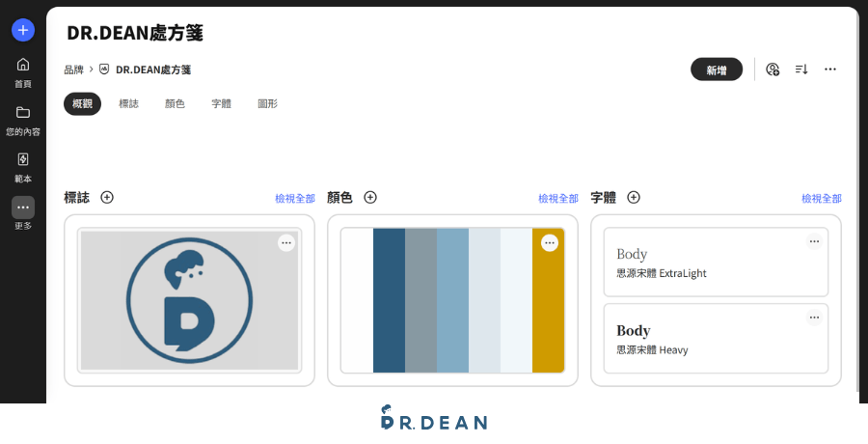Open three-dot menu on logo card
The image size is (868, 444).
[x=286, y=243]
